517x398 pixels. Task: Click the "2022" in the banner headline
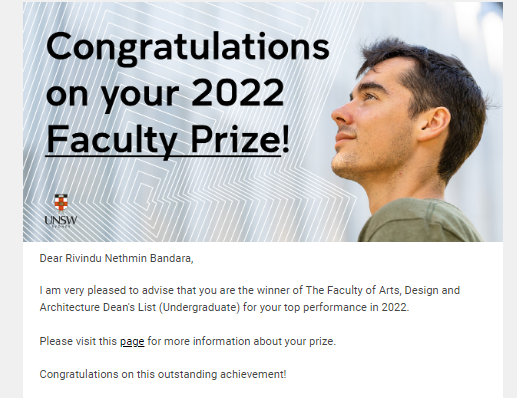point(237,92)
